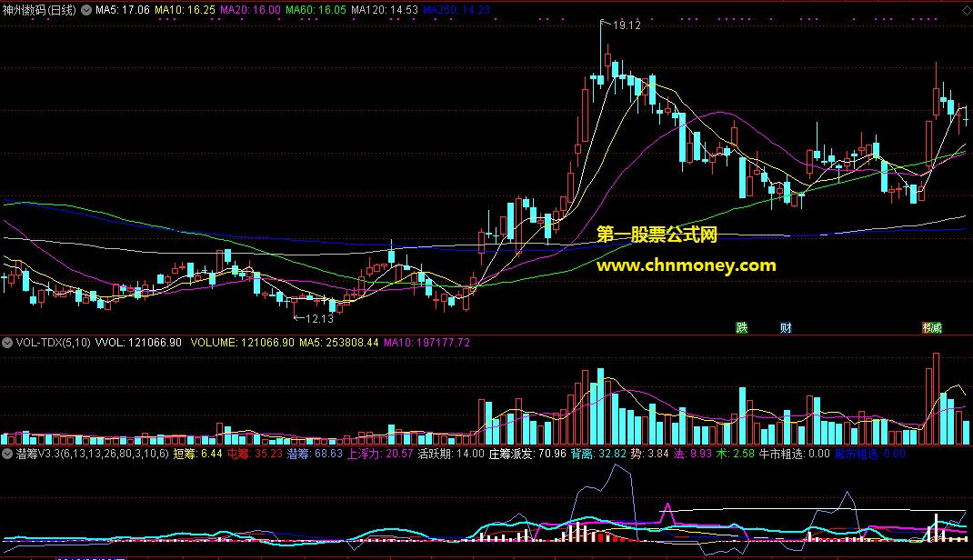973x560 pixels.
Task: Click the 19.12 high price marker
Action: 627,25
